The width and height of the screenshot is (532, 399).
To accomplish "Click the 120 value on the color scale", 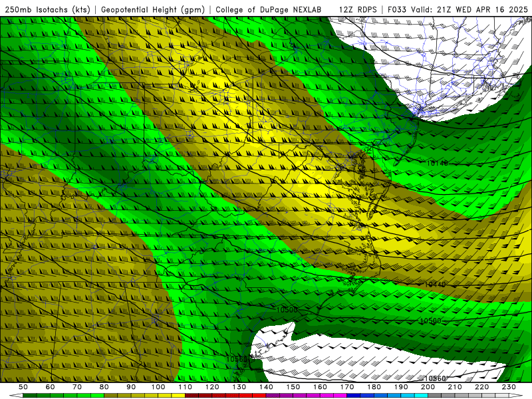I will tap(212, 387).
